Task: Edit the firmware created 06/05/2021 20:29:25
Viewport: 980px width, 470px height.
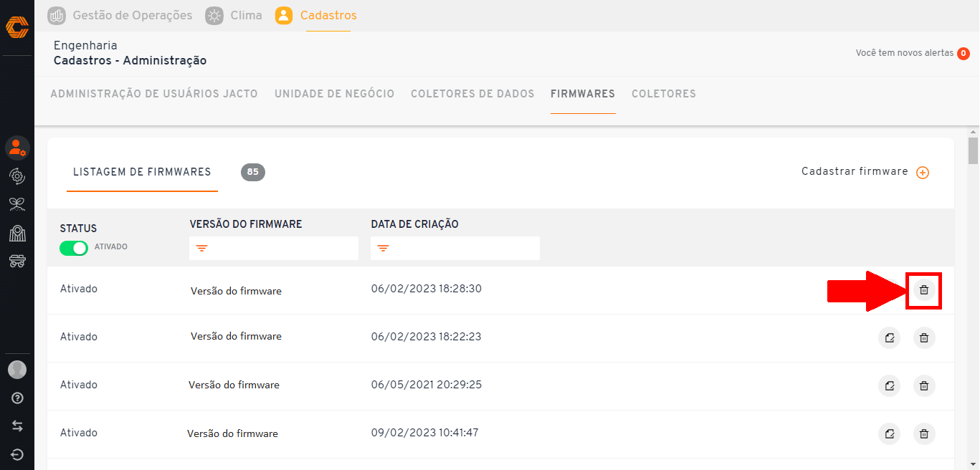Action: tap(890, 386)
